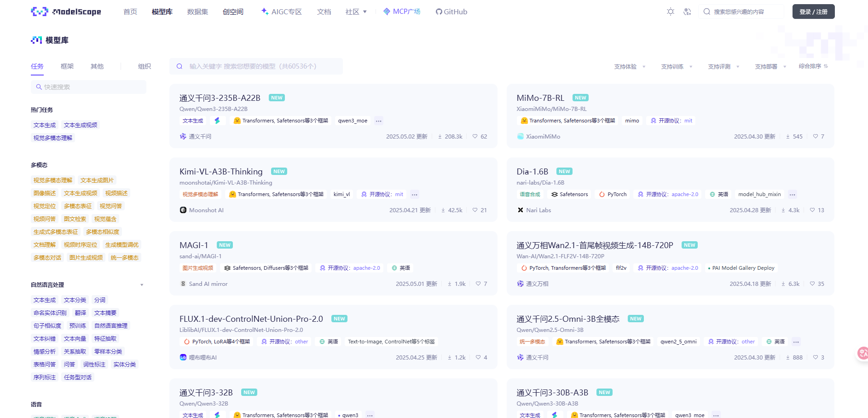Select the 框架 filter tab
Viewport: 868px width, 418px height.
click(67, 66)
